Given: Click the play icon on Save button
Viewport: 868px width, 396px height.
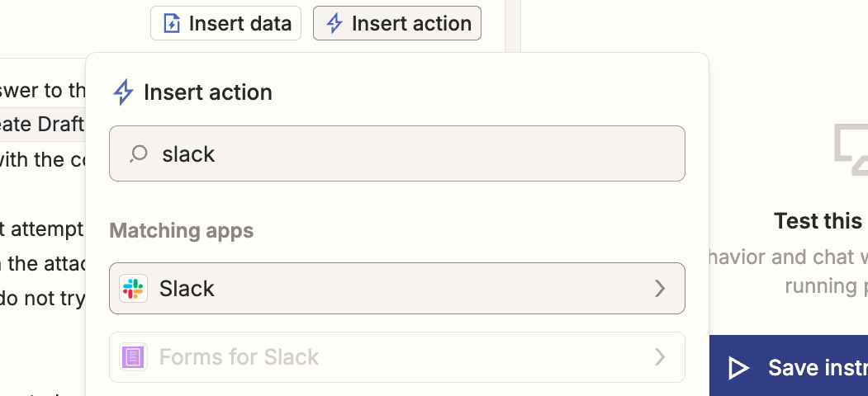Looking at the screenshot, I should [738, 367].
